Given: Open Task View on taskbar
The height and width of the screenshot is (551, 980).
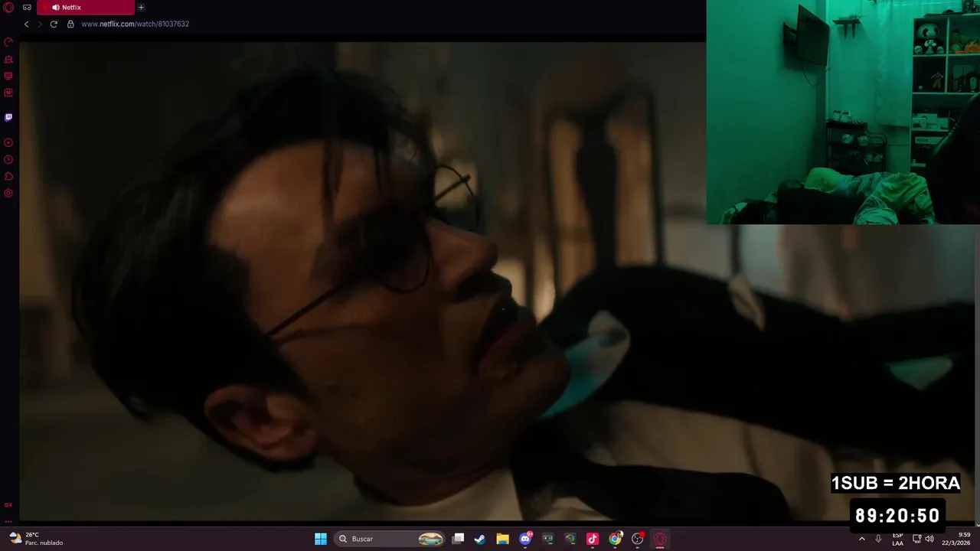Looking at the screenshot, I should click(458, 539).
